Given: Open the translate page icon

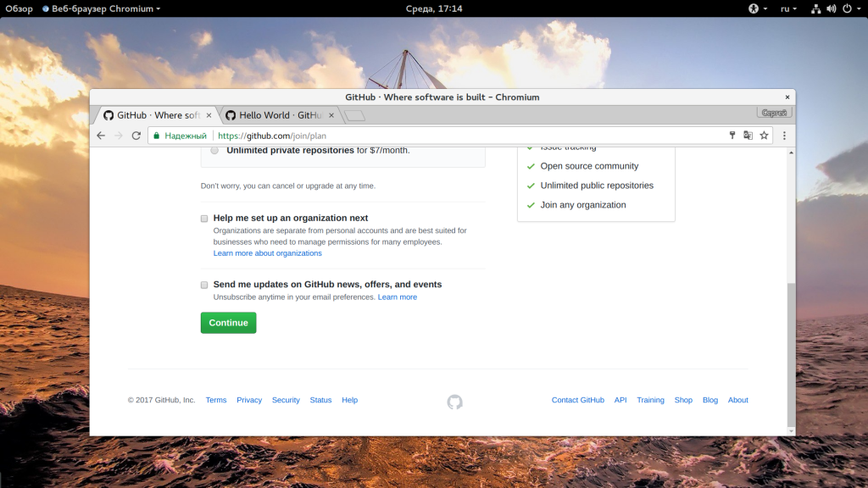Looking at the screenshot, I should [748, 136].
